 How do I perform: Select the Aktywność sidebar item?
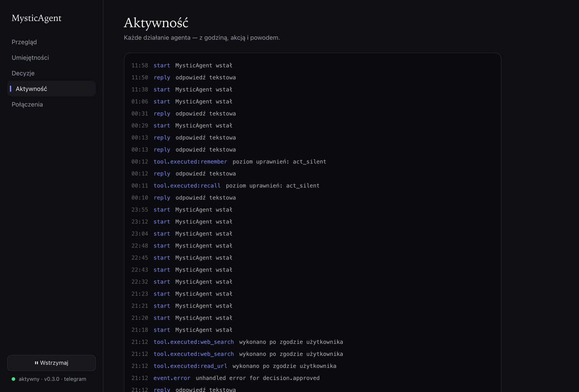(x=51, y=89)
